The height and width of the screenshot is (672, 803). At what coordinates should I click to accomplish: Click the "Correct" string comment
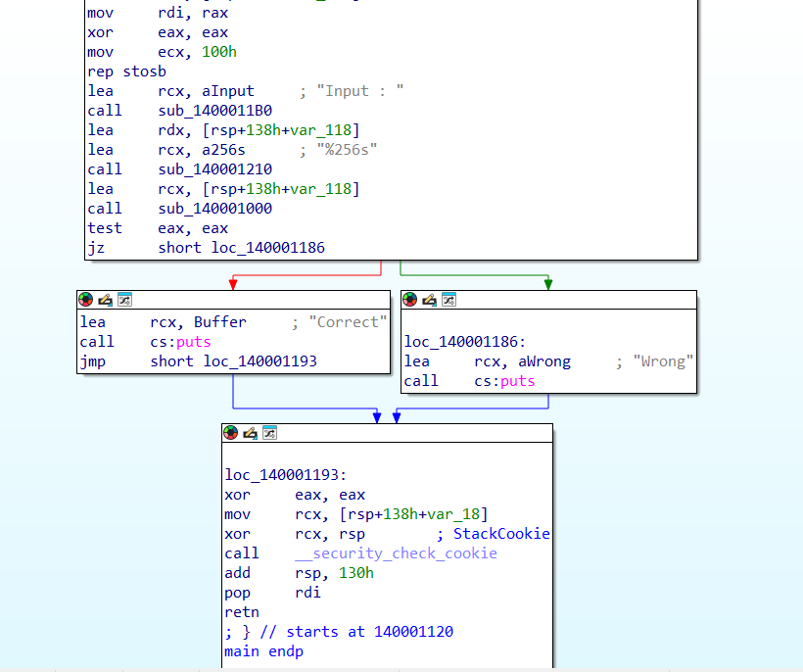[x=348, y=322]
